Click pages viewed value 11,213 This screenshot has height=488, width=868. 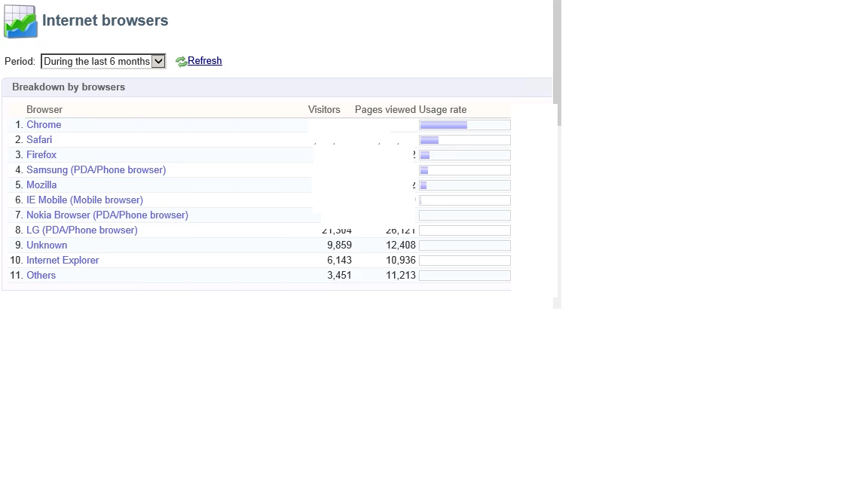401,275
